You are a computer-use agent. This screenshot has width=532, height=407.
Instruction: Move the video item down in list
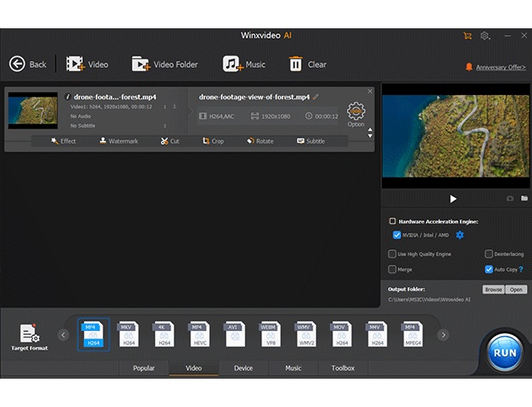point(370,136)
